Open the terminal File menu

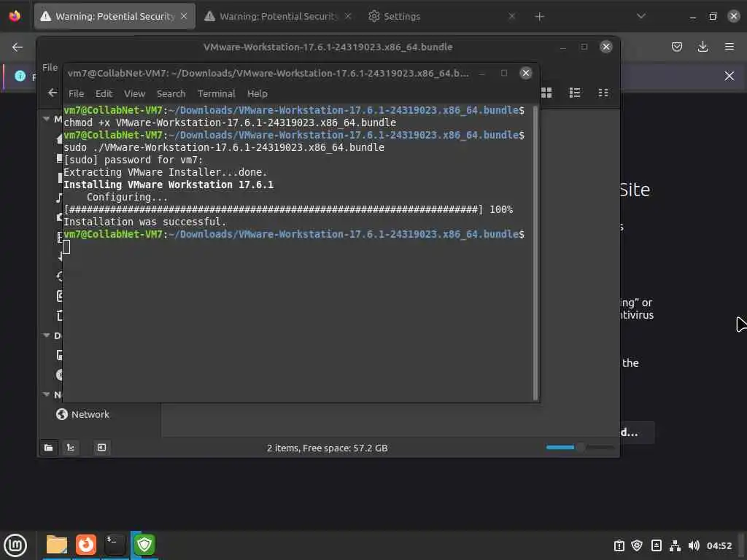76,94
